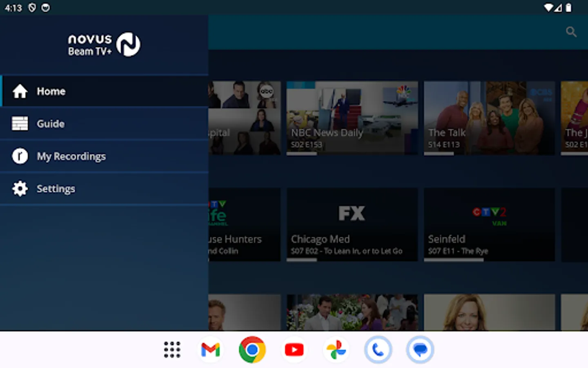
Task: Open the House Hunters card
Action: click(245, 224)
